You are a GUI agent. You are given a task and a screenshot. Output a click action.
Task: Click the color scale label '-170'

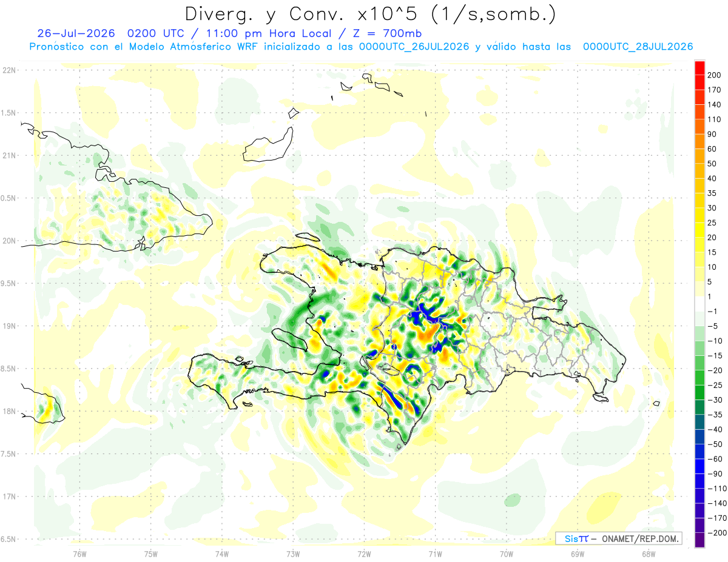716,518
